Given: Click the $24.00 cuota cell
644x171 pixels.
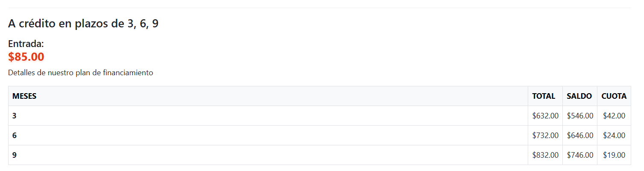Looking at the screenshot, I should [x=614, y=136].
